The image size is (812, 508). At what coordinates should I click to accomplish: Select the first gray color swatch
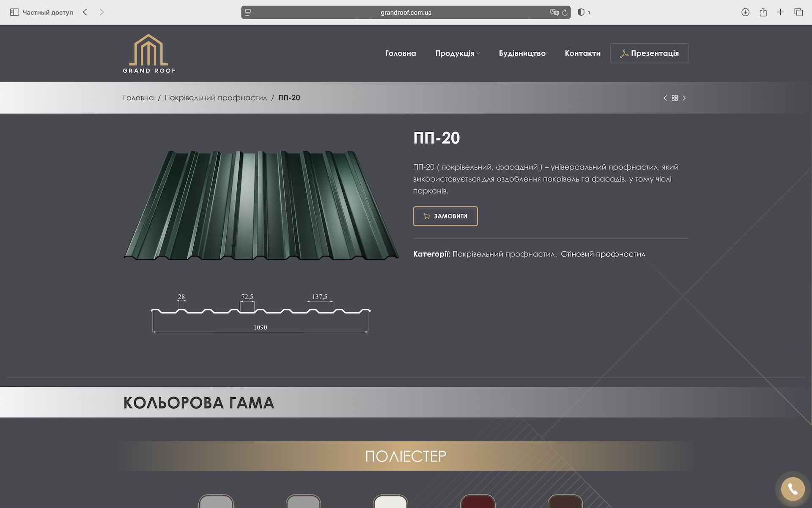tap(216, 501)
